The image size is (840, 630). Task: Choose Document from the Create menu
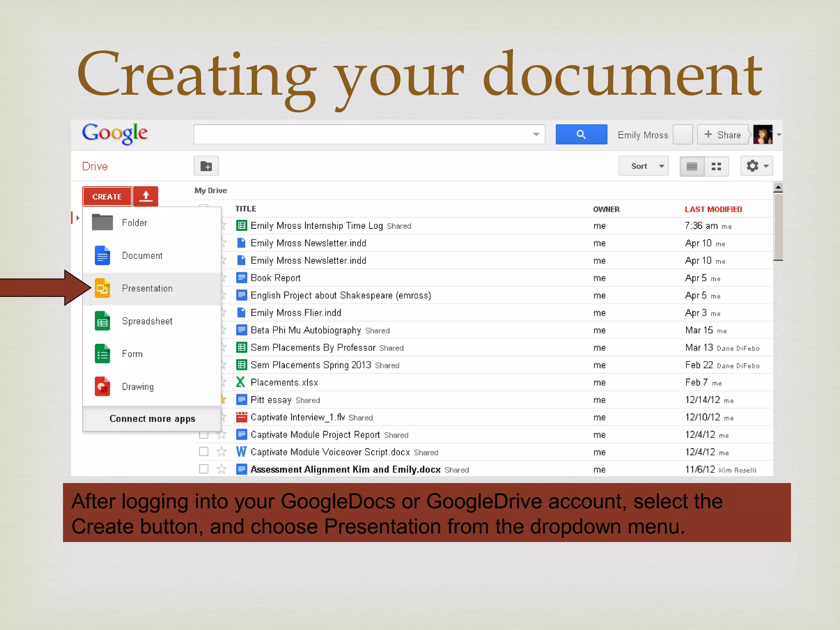(x=152, y=256)
